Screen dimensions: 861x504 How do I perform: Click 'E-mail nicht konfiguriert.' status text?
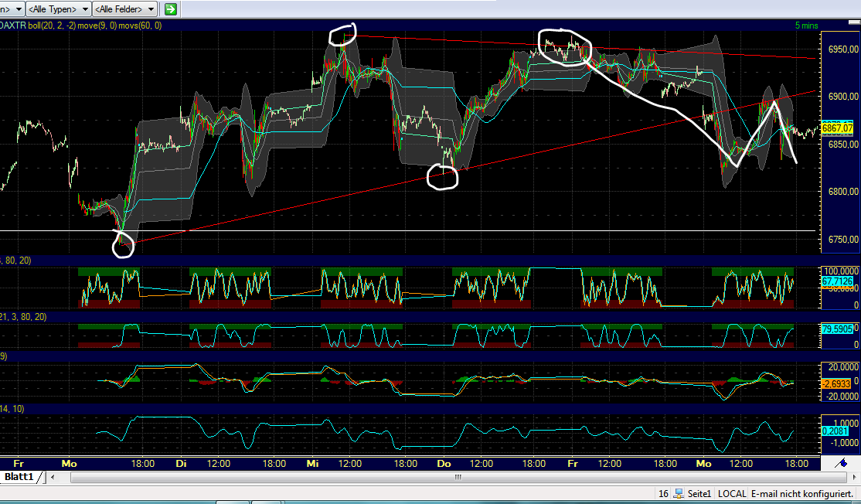[802, 494]
